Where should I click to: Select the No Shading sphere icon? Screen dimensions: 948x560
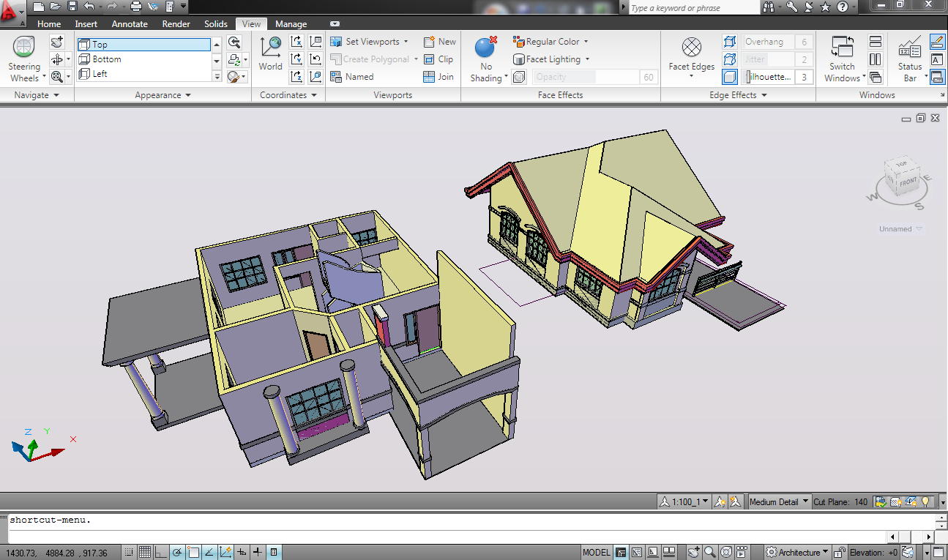[486, 47]
